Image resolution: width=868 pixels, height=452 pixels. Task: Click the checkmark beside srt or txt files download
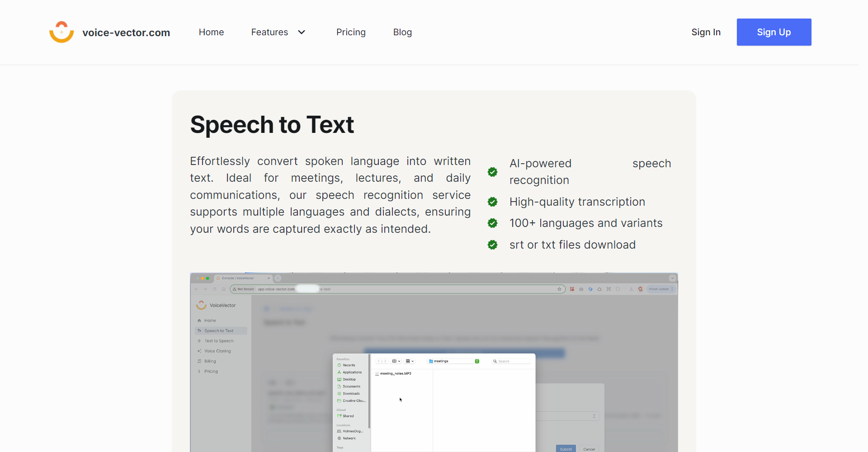click(492, 245)
